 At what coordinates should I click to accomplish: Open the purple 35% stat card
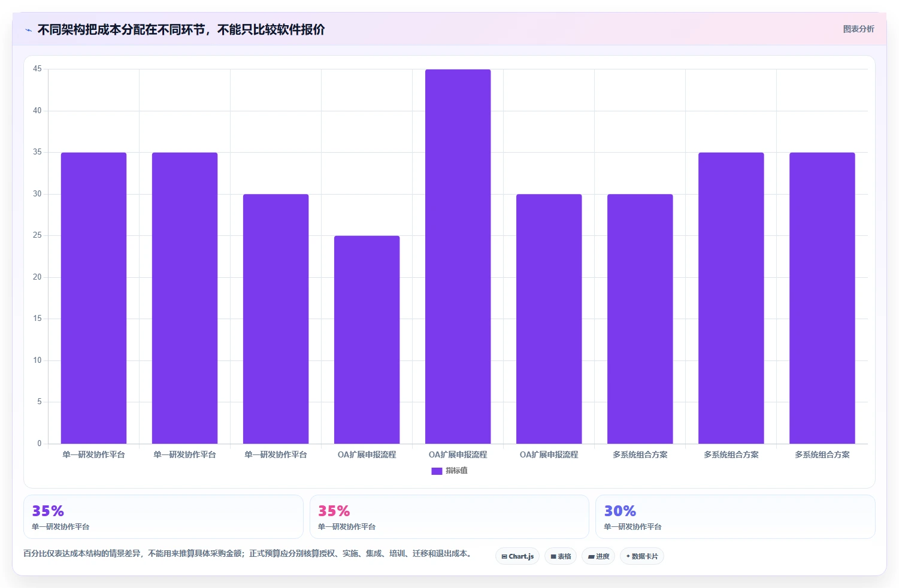[x=164, y=517]
